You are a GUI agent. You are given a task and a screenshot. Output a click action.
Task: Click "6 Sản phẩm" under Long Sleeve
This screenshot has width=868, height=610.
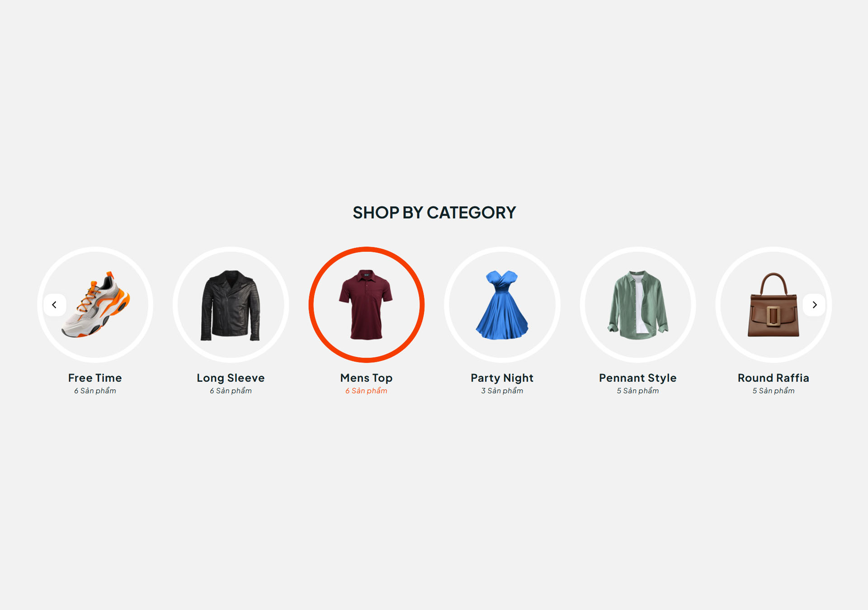[x=231, y=391]
